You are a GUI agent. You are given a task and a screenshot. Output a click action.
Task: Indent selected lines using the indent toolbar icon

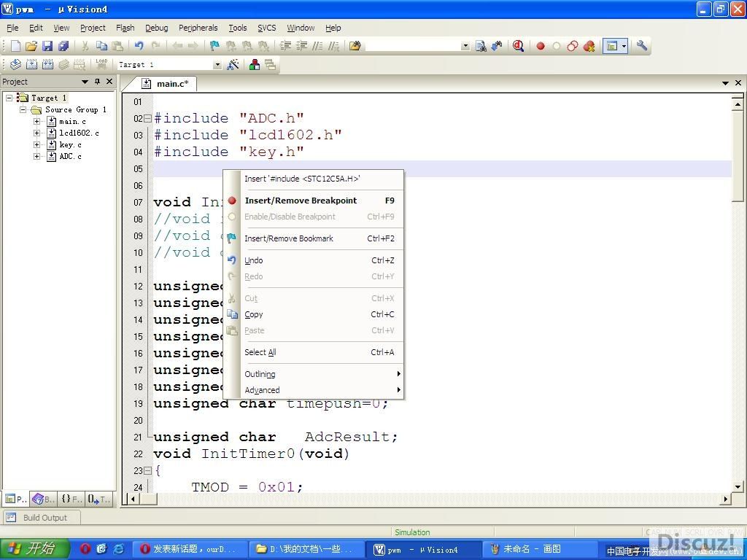pyautogui.click(x=285, y=46)
